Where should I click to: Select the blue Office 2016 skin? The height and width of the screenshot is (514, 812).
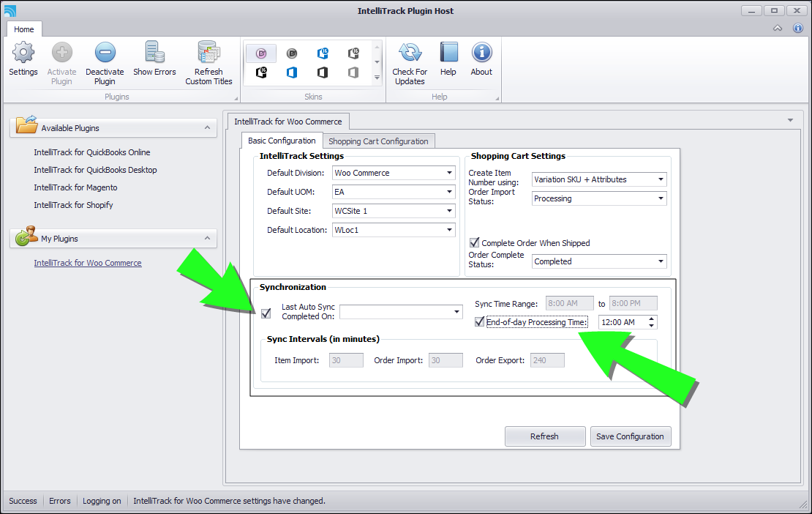(323, 53)
